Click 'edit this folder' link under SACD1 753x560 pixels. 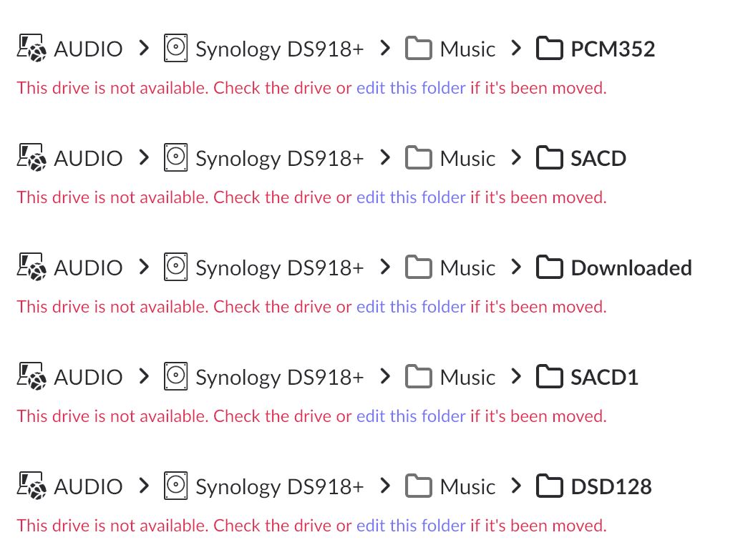[411, 416]
